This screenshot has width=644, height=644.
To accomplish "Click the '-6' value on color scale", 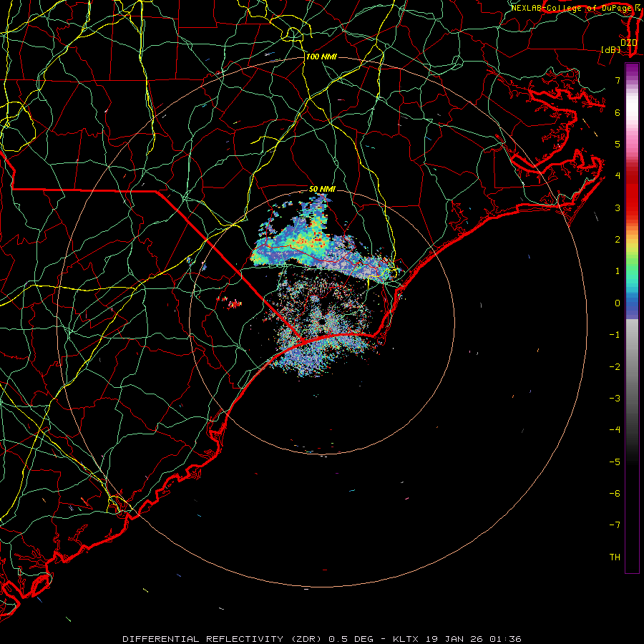I will [615, 493].
